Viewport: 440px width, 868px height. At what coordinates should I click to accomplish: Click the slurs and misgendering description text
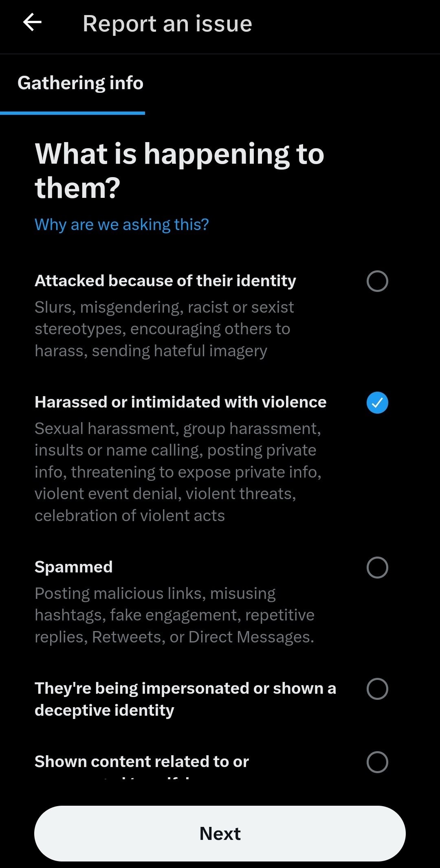point(164,329)
